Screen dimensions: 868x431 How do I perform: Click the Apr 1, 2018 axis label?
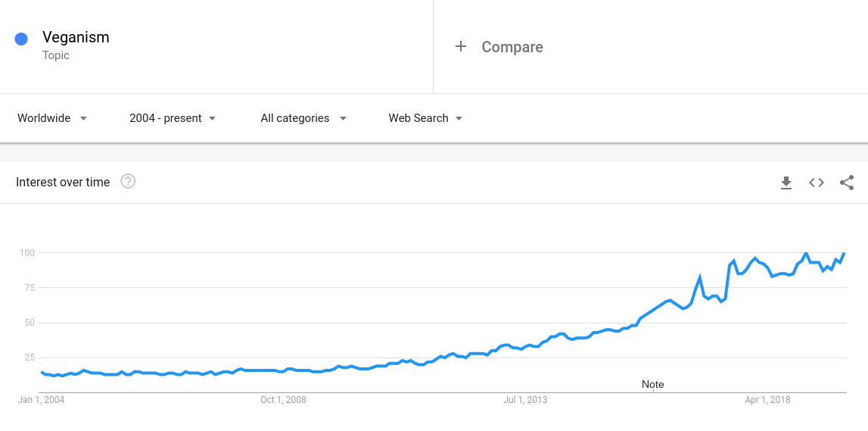(x=768, y=400)
